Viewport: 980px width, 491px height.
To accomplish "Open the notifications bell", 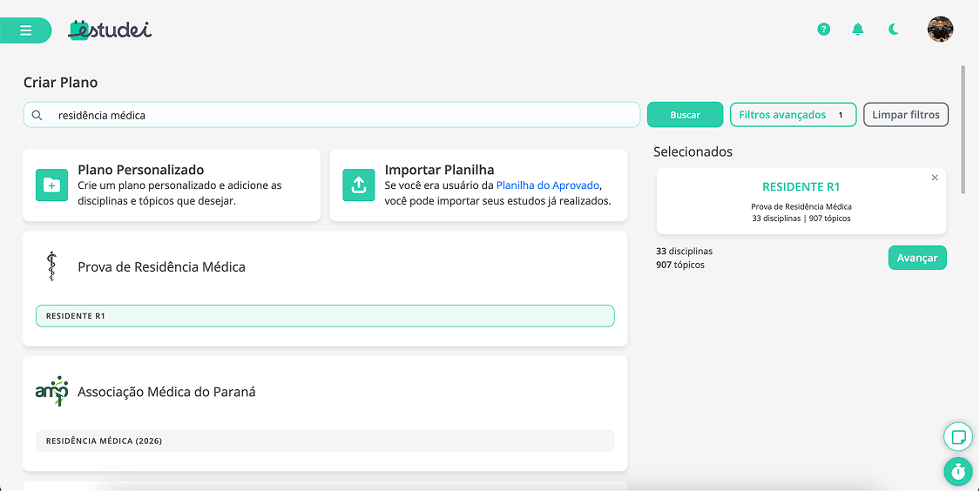I will [858, 30].
